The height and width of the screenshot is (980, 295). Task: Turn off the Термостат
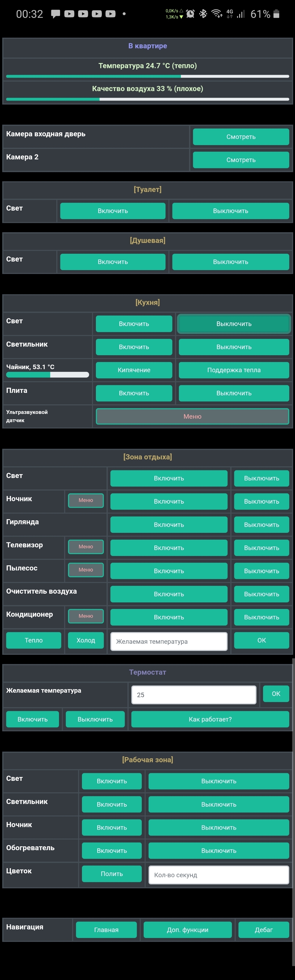[x=95, y=719]
